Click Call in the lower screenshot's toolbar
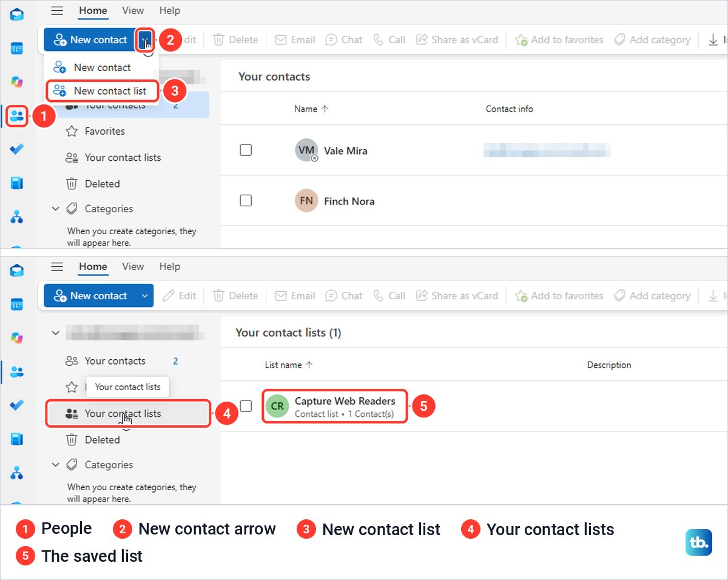Screen dimensions: 728x580 [389, 295]
